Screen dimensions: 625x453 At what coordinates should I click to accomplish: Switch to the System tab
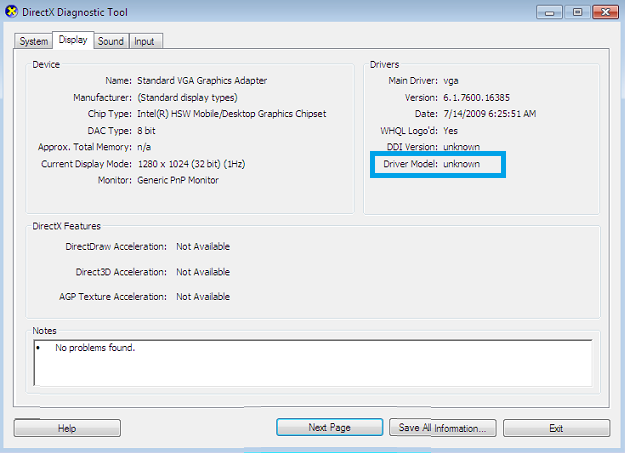[x=33, y=41]
